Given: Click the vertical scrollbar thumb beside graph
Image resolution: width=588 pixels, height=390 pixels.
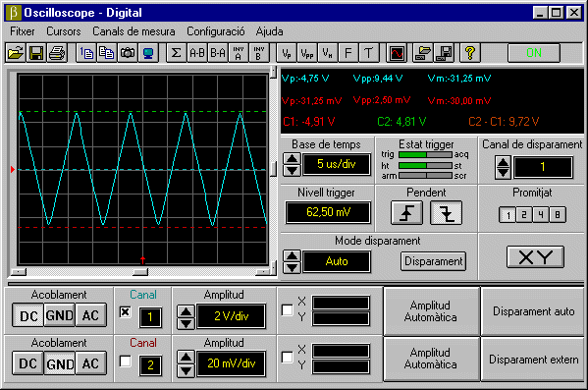Looking at the screenshot, I should 273,169.
